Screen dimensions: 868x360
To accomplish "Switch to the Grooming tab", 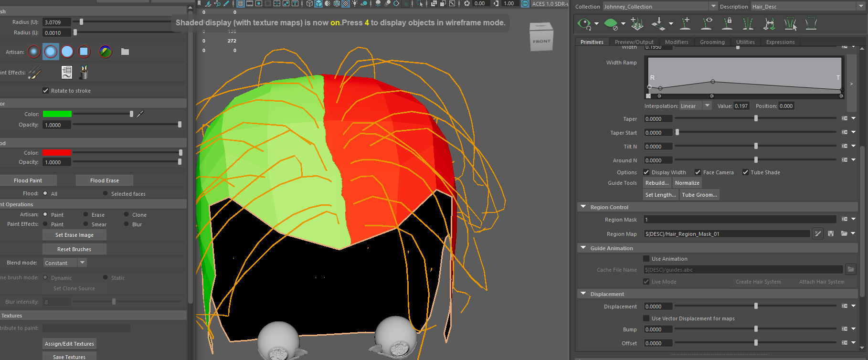I will pyautogui.click(x=712, y=42).
